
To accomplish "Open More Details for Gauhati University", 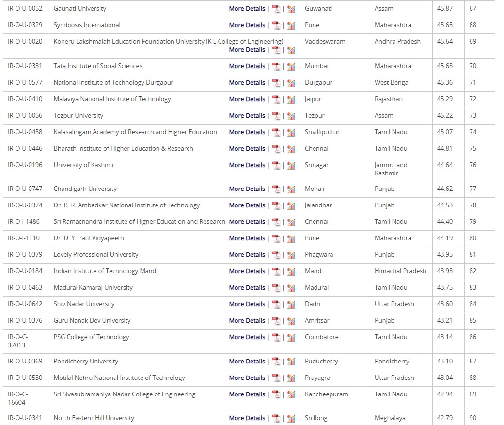I will pos(247,9).
